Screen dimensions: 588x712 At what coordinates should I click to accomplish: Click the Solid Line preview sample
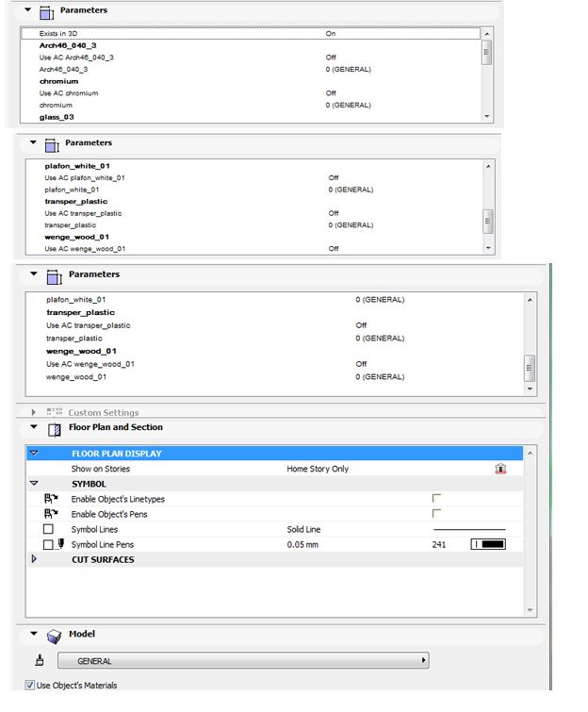469,529
